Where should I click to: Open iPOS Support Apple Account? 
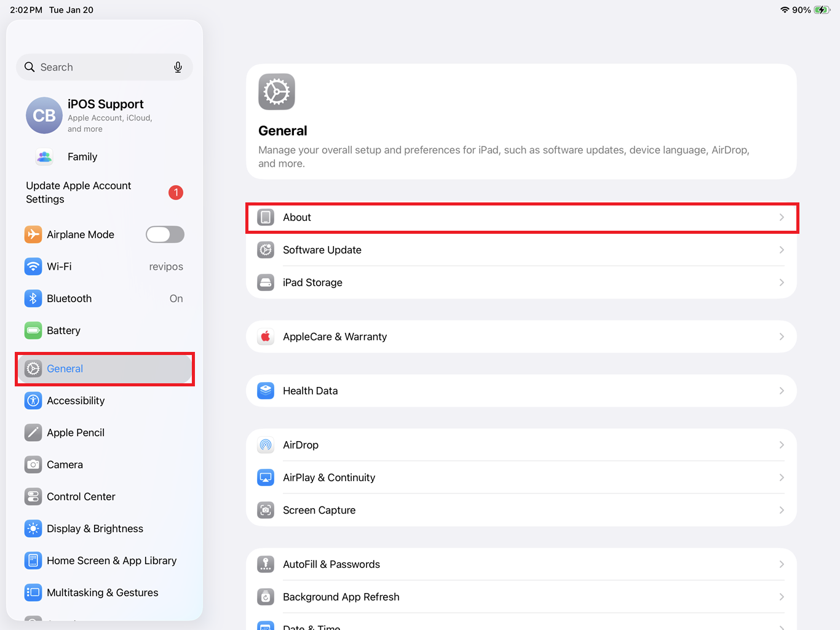click(105, 115)
